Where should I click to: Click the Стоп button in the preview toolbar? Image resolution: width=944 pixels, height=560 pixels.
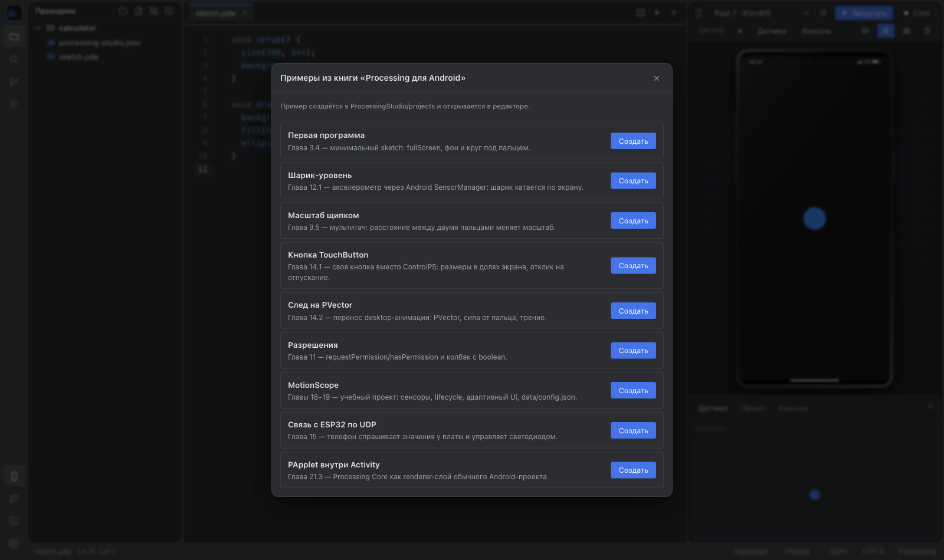(917, 13)
